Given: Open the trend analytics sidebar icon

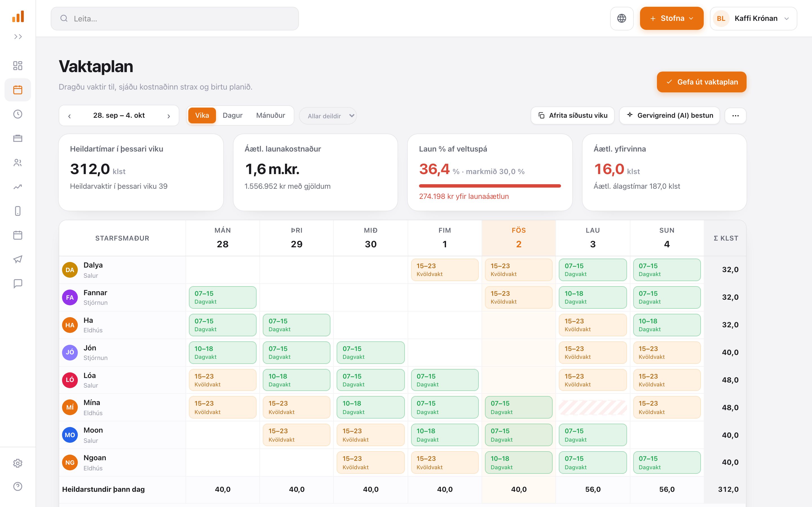Looking at the screenshot, I should pyautogui.click(x=18, y=187).
